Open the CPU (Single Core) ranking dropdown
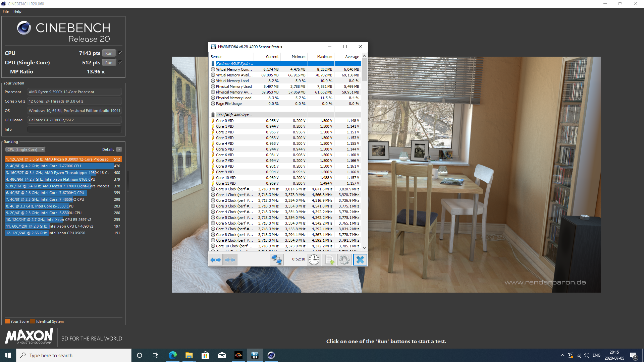 click(x=25, y=149)
